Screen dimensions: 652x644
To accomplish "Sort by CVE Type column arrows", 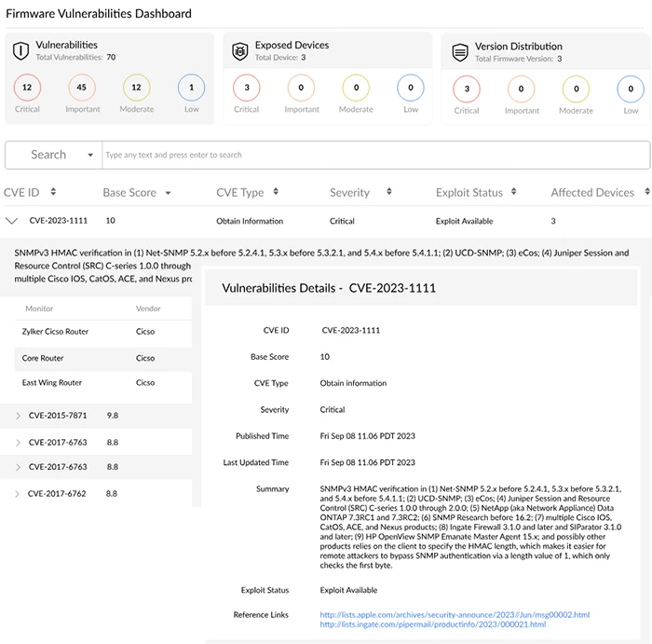I will point(276,192).
